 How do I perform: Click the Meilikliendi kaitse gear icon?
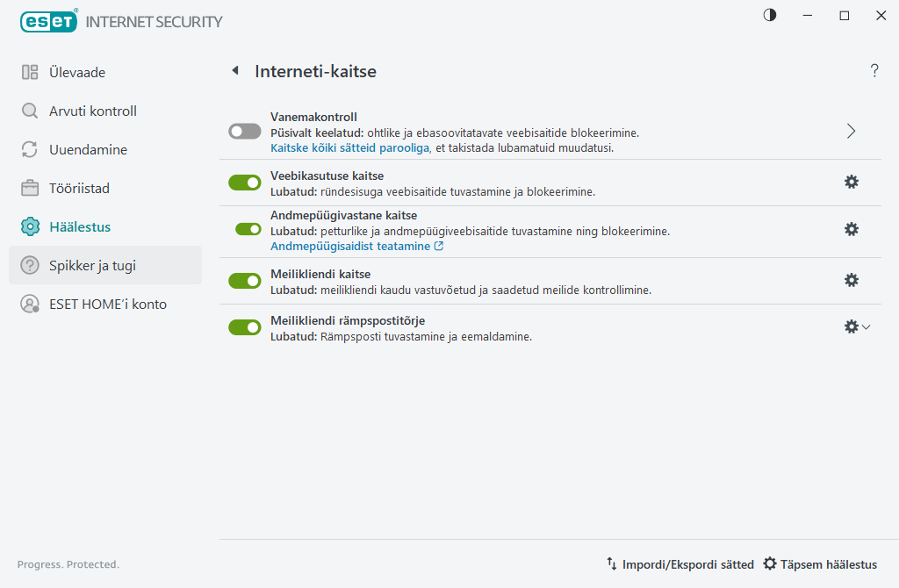click(x=851, y=280)
